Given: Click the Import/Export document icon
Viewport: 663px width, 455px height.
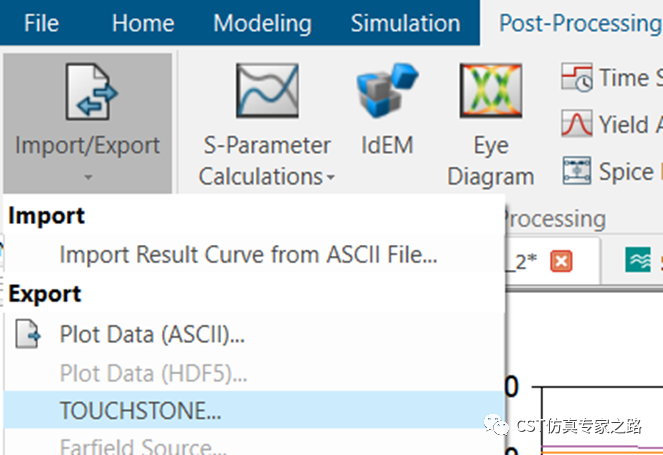Looking at the screenshot, I should coord(91,91).
